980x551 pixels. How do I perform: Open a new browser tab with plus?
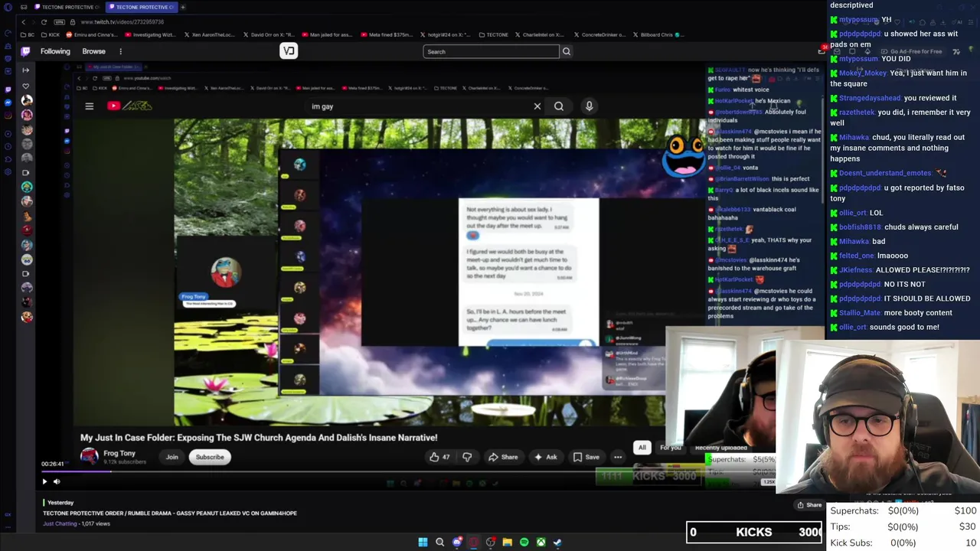(183, 7)
